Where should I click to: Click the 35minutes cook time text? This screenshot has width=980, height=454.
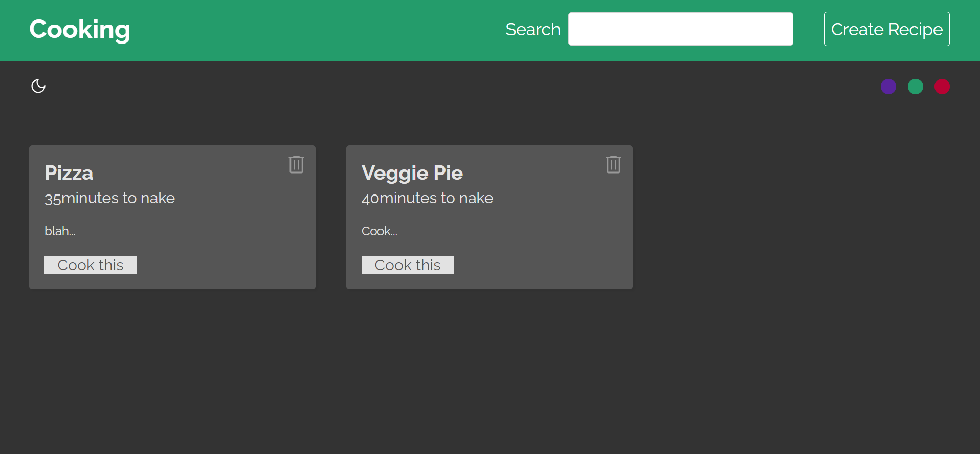(x=109, y=198)
